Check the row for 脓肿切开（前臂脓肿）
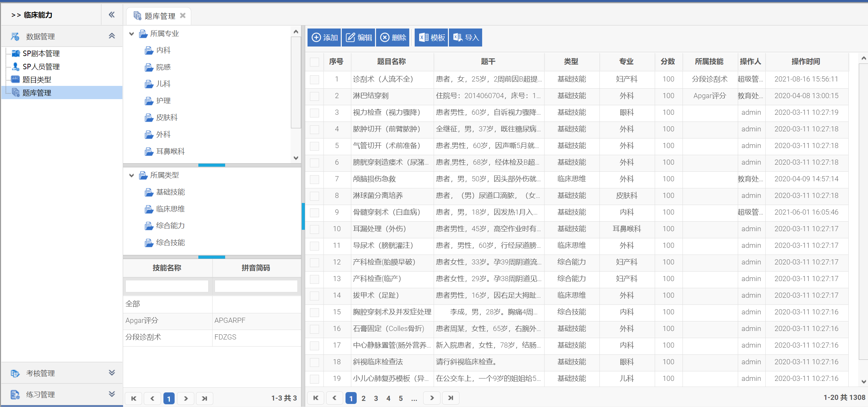Image resolution: width=868 pixels, height=407 pixels. 314,129
